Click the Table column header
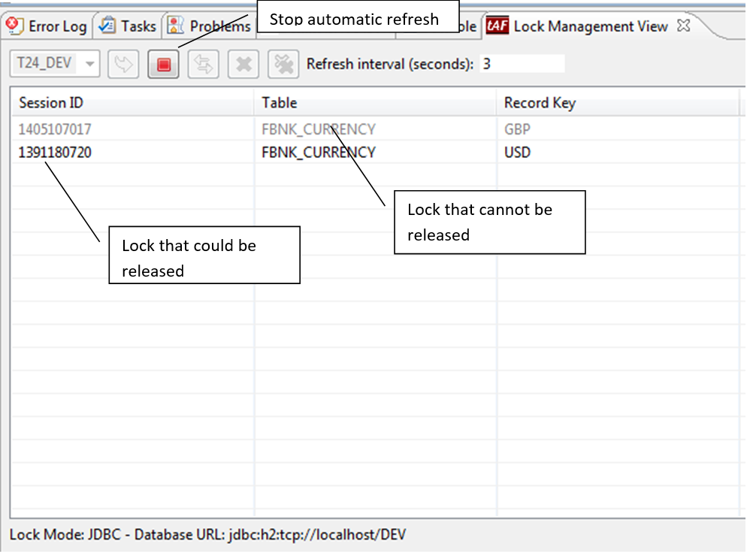Viewport: 753px width, 560px height. point(280,103)
